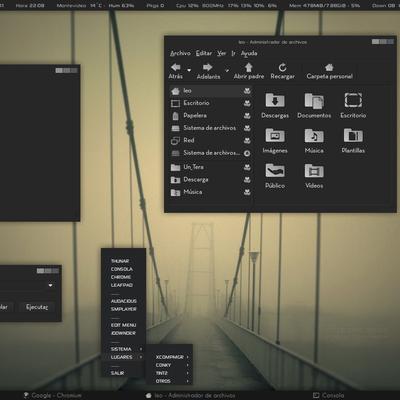Image resolution: width=400 pixels, height=400 pixels.
Task: Select Escritorio in the sidebar
Action: coord(211,103)
